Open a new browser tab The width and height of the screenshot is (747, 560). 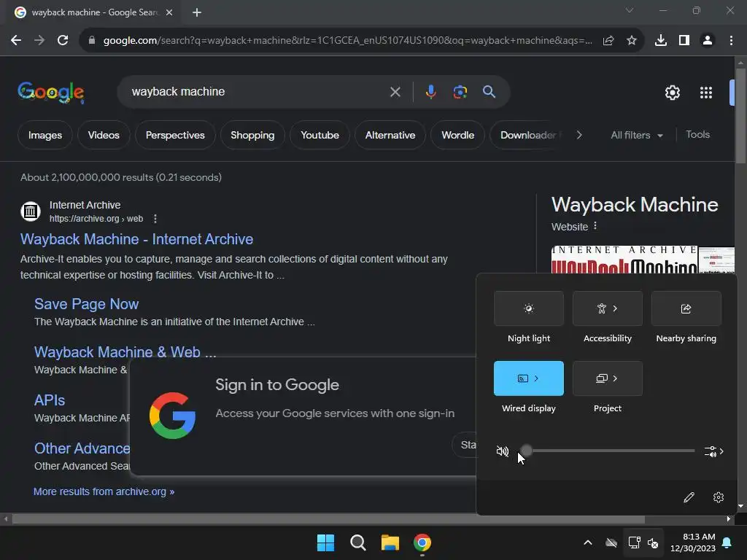197,12
